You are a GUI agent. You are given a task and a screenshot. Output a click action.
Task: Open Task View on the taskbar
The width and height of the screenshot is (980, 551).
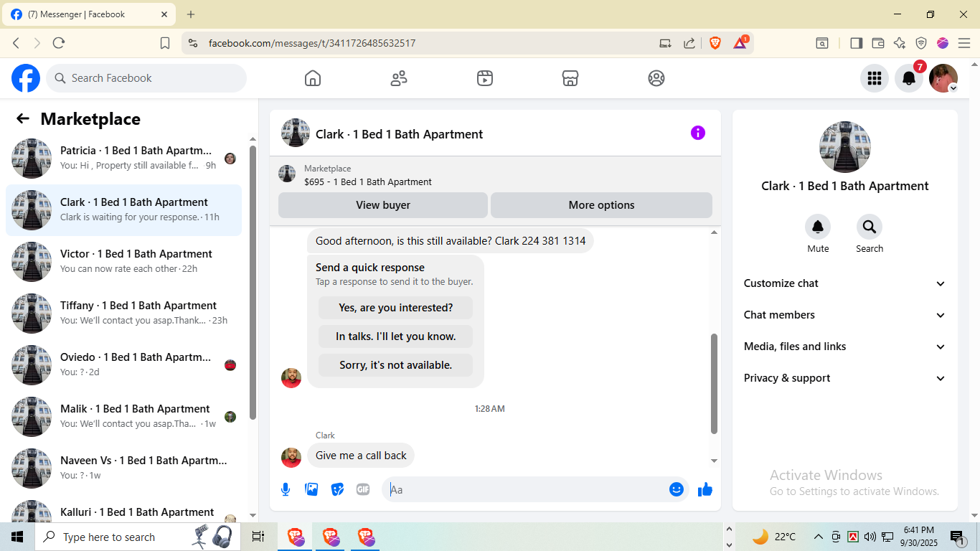258,537
